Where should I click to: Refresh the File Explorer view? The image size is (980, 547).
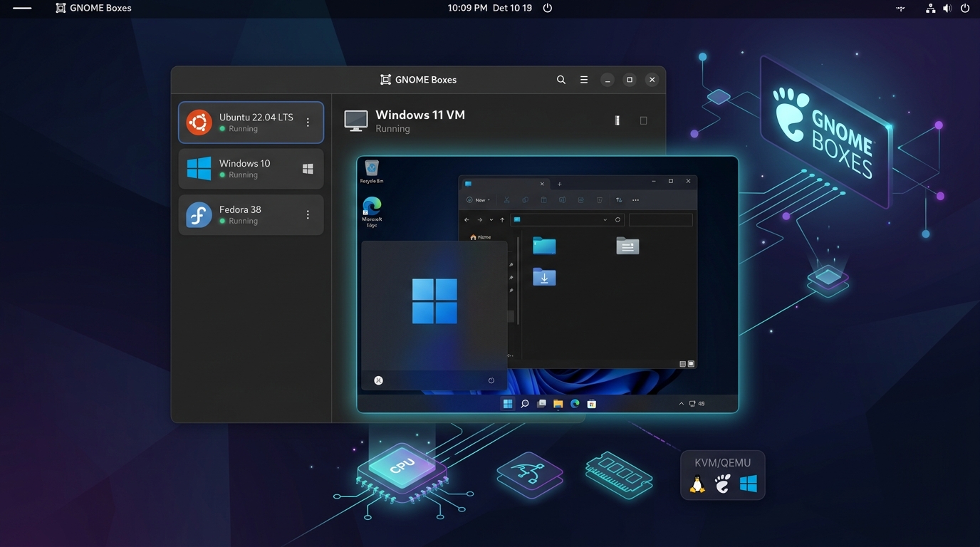click(x=617, y=220)
